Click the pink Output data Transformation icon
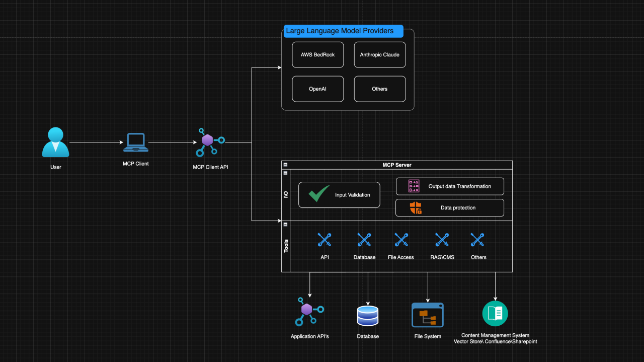The height and width of the screenshot is (362, 644). point(413,186)
